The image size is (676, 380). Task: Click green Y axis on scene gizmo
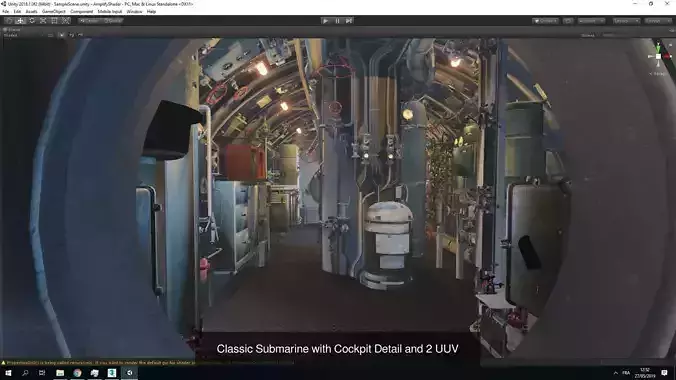(658, 47)
